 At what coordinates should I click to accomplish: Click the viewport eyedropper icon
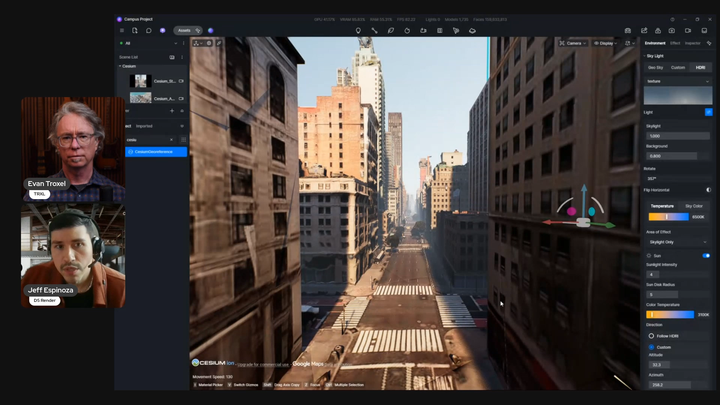(219, 43)
